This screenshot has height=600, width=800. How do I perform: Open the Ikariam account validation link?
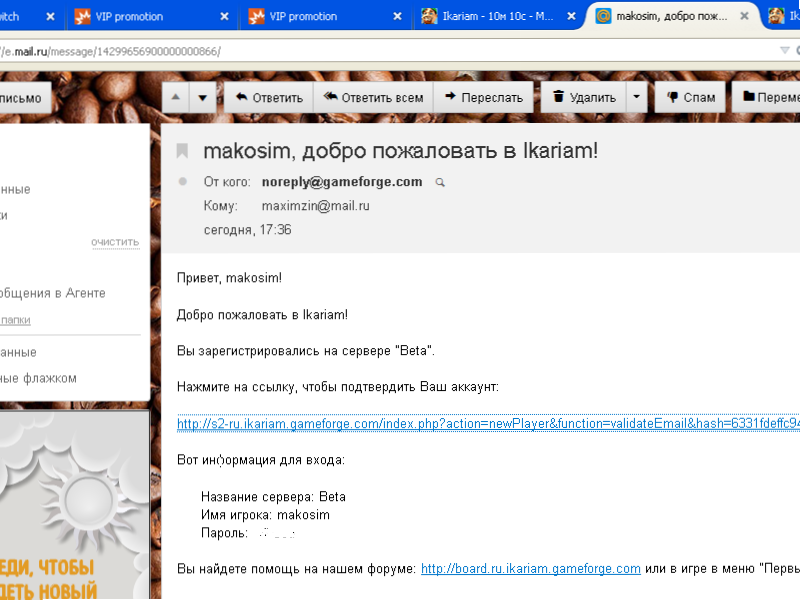488,423
